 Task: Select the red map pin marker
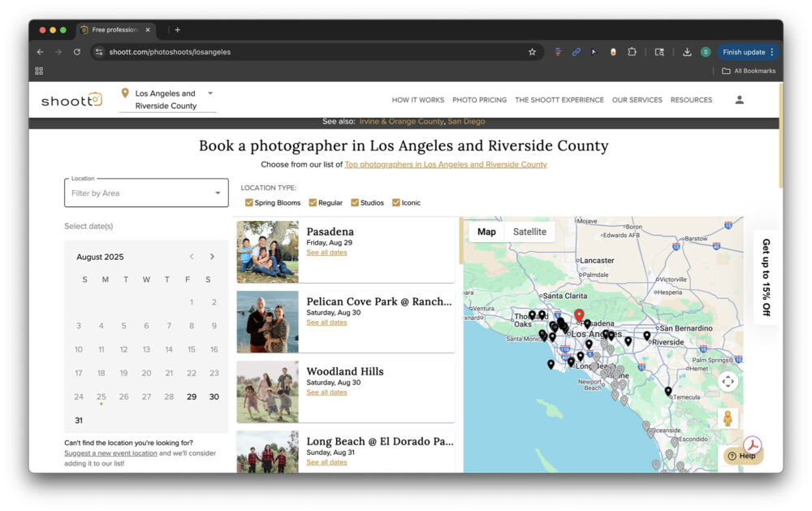pos(579,314)
